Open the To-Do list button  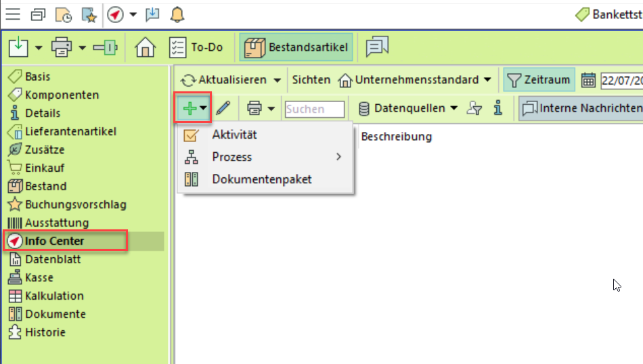196,47
